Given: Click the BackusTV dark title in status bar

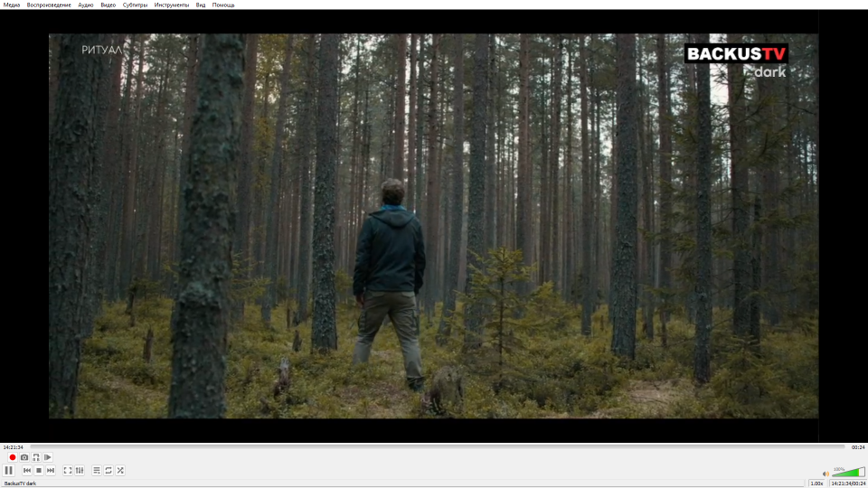Looking at the screenshot, I should click(x=21, y=483).
